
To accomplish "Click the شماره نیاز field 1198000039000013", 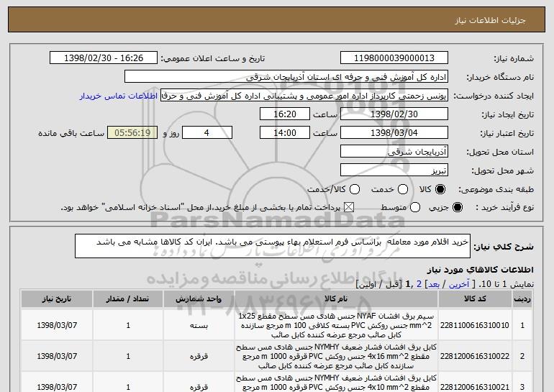I will [x=394, y=58].
